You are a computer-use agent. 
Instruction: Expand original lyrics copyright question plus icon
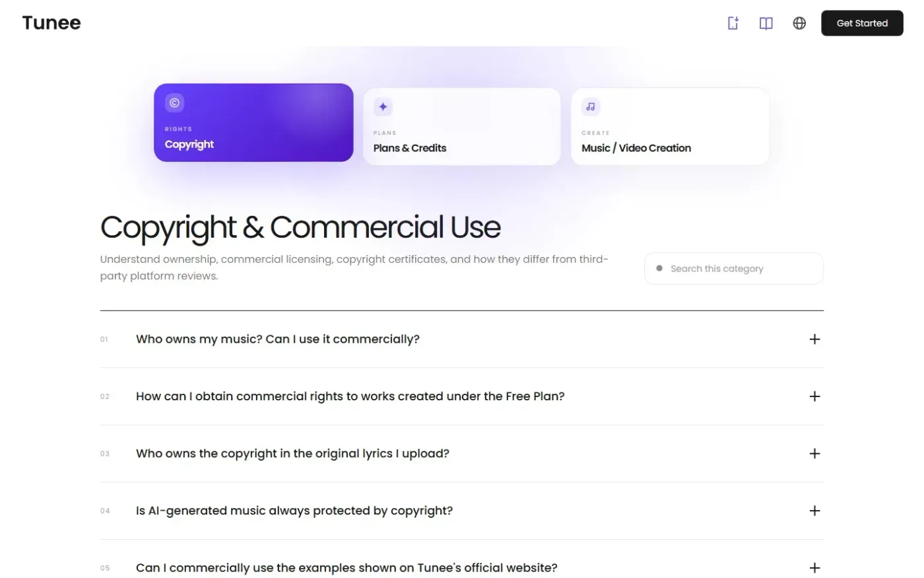coord(814,454)
